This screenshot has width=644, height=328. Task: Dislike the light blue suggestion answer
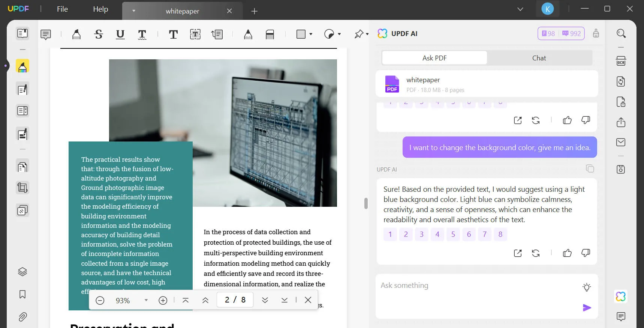pyautogui.click(x=586, y=253)
